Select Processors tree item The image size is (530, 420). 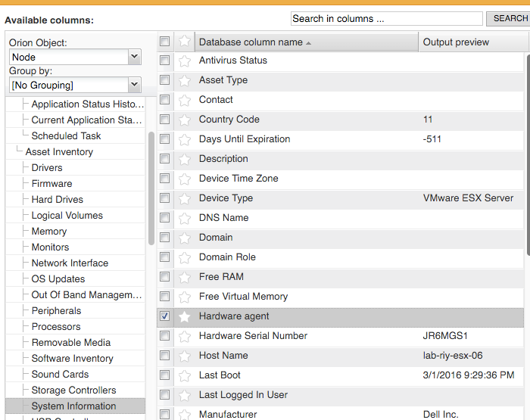pos(56,326)
